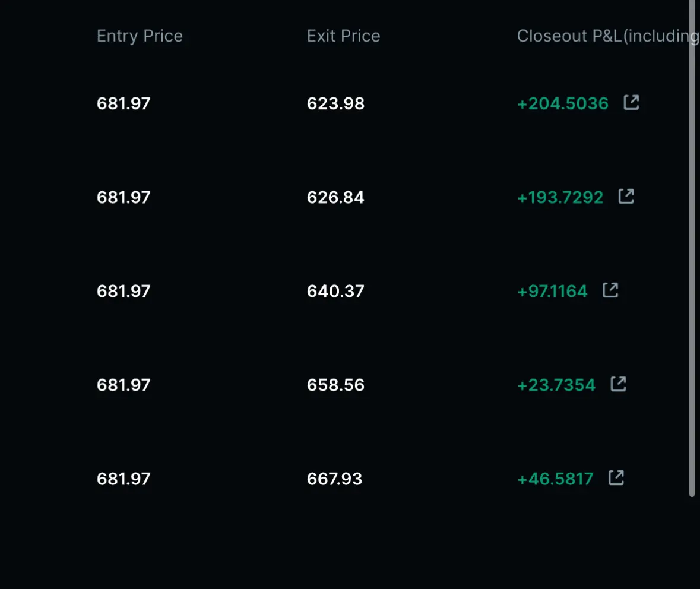Click exit price 640.37
This screenshot has width=700, height=589.
pos(335,292)
